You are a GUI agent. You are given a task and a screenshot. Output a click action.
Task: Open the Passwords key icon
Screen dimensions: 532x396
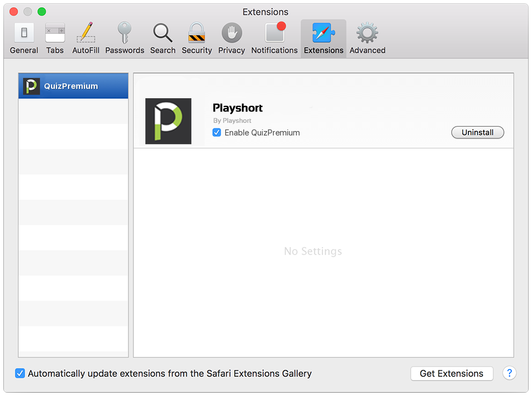tap(124, 32)
